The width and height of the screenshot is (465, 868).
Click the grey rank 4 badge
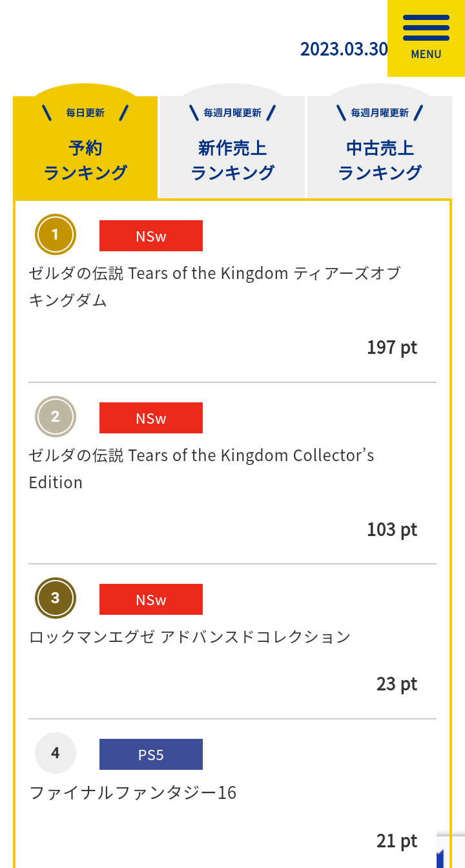pyautogui.click(x=56, y=753)
